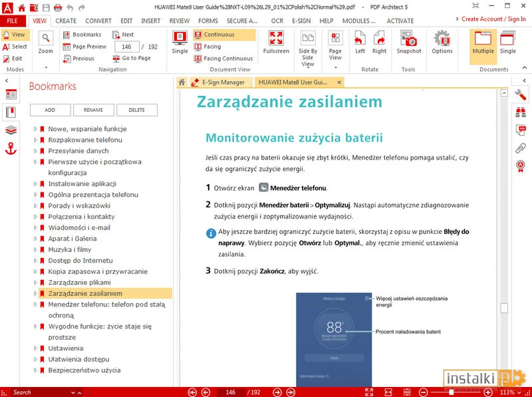Open the anchor destinations panel
This screenshot has height=397, width=532.
11,149
